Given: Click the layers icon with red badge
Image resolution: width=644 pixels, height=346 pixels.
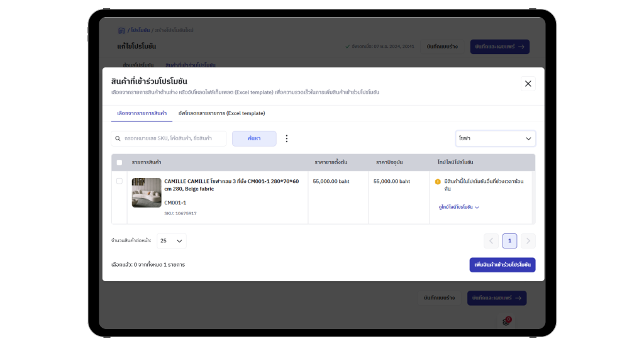Looking at the screenshot, I should (506, 321).
